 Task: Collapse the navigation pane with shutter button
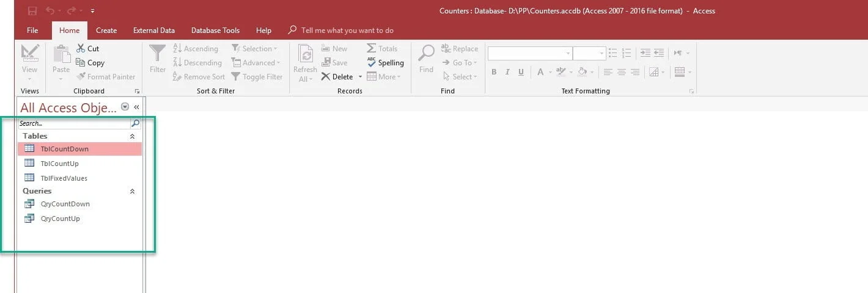click(x=136, y=107)
